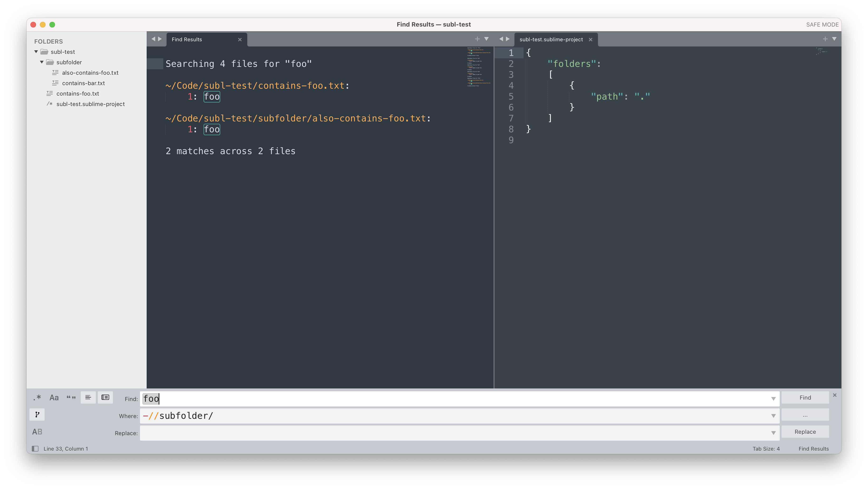
Task: Click the minimap in Find Results pane
Action: click(x=479, y=67)
